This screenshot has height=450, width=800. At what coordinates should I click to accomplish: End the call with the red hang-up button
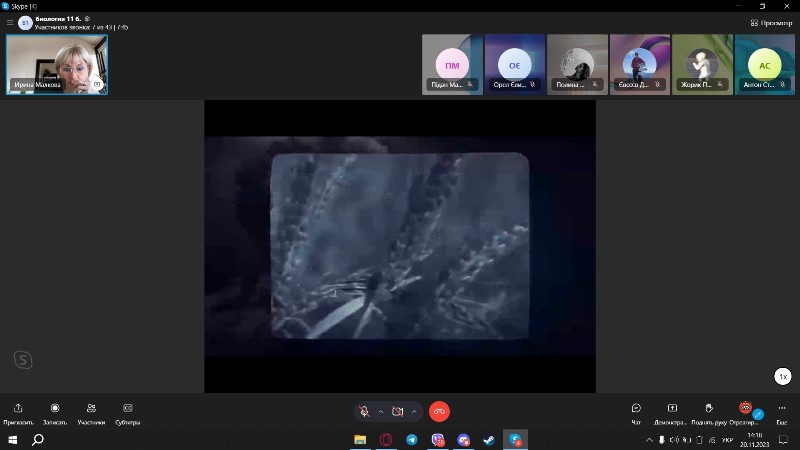coord(439,412)
